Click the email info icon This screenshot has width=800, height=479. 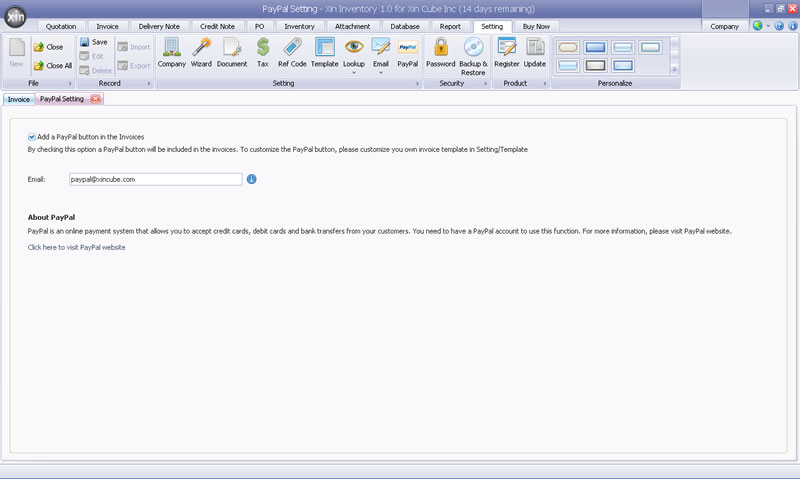[x=252, y=179]
